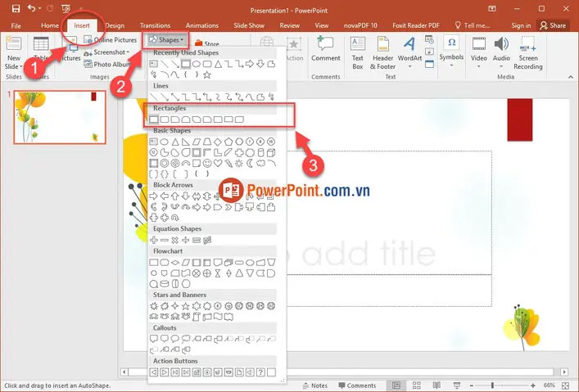
Task: Switch to Normal view in status bar
Action: click(396, 385)
